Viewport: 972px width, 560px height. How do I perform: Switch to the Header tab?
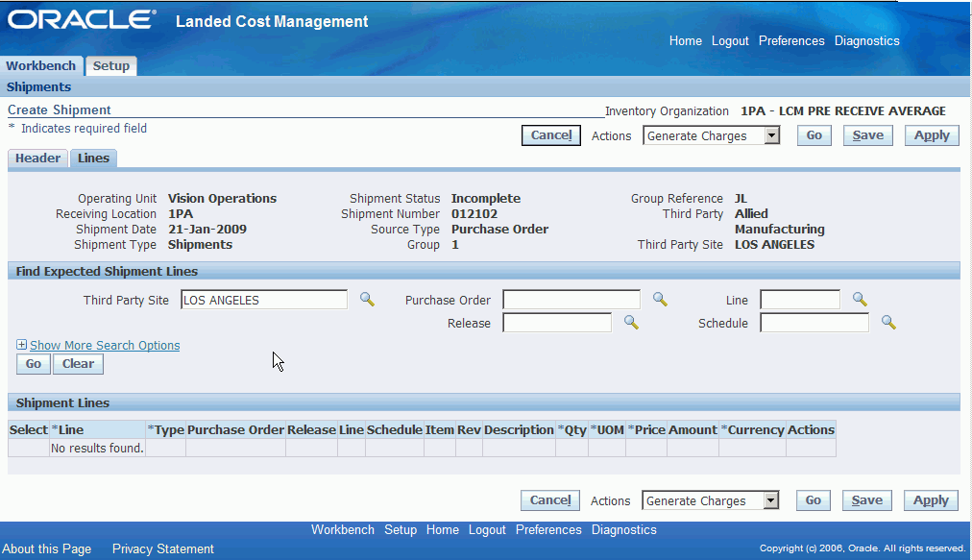point(37,158)
